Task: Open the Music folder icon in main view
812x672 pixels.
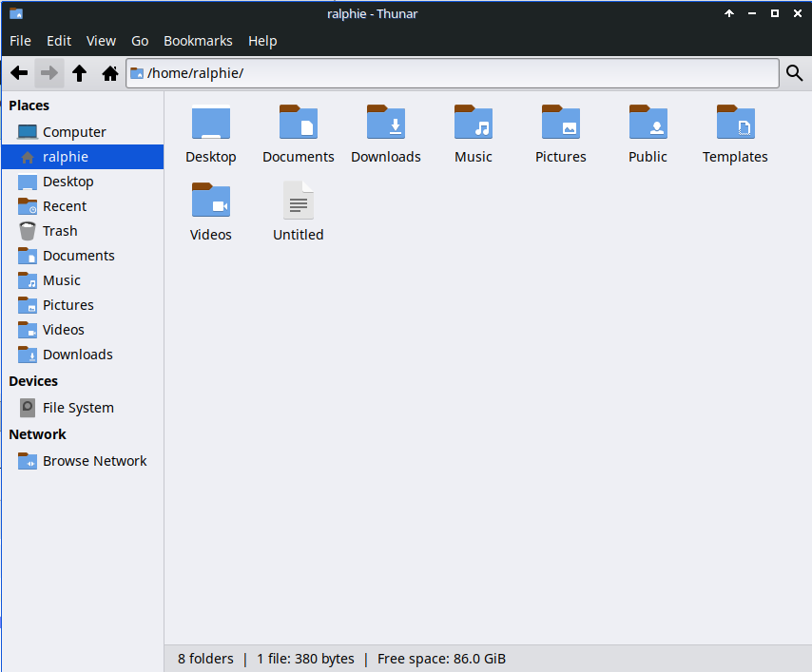Action: [474, 123]
